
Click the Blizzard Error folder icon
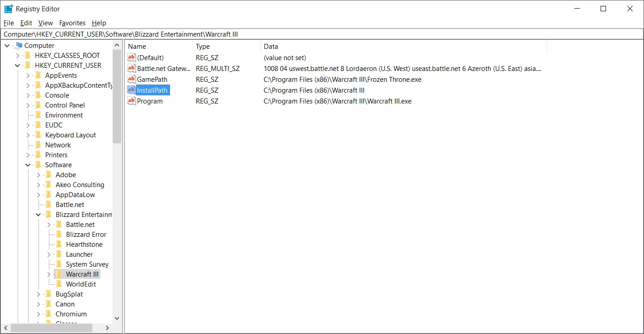pyautogui.click(x=59, y=234)
